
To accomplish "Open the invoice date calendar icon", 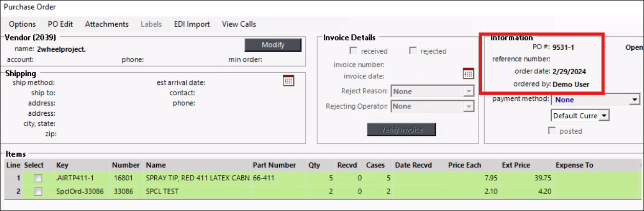I will (x=468, y=73).
